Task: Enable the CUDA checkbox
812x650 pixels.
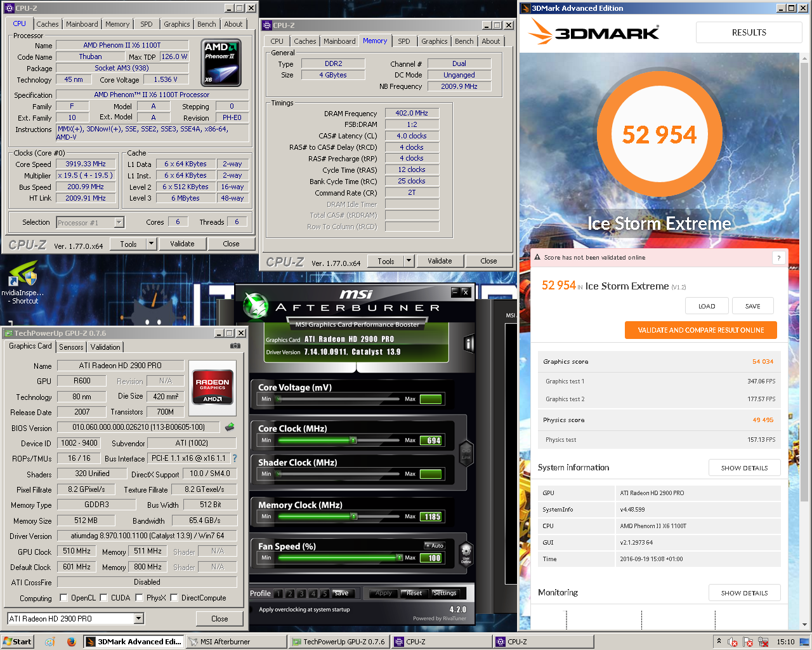Action: 103,597
